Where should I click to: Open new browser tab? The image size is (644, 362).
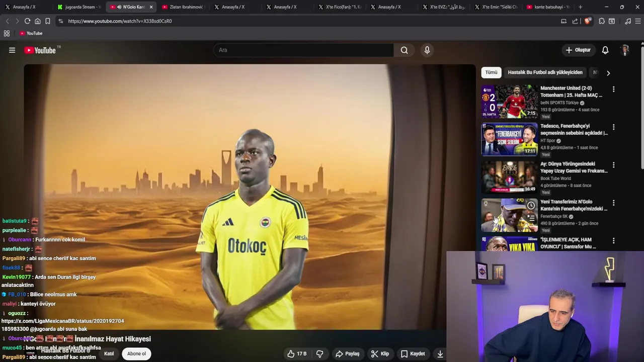(580, 7)
